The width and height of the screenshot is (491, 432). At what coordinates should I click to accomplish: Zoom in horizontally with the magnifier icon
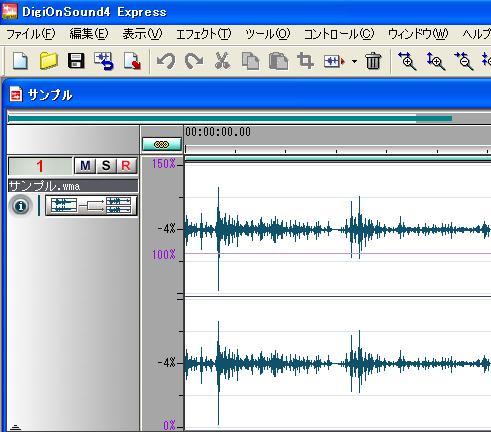pos(407,61)
